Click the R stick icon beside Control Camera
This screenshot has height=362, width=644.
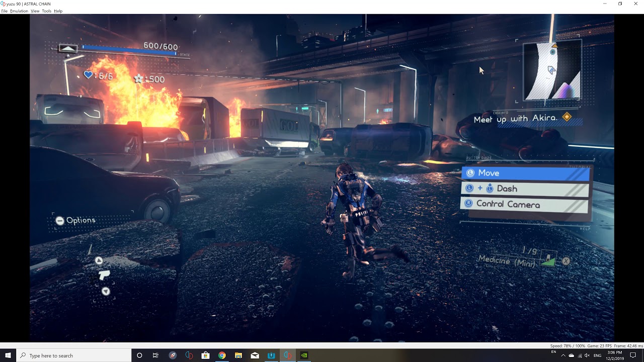[468, 204]
